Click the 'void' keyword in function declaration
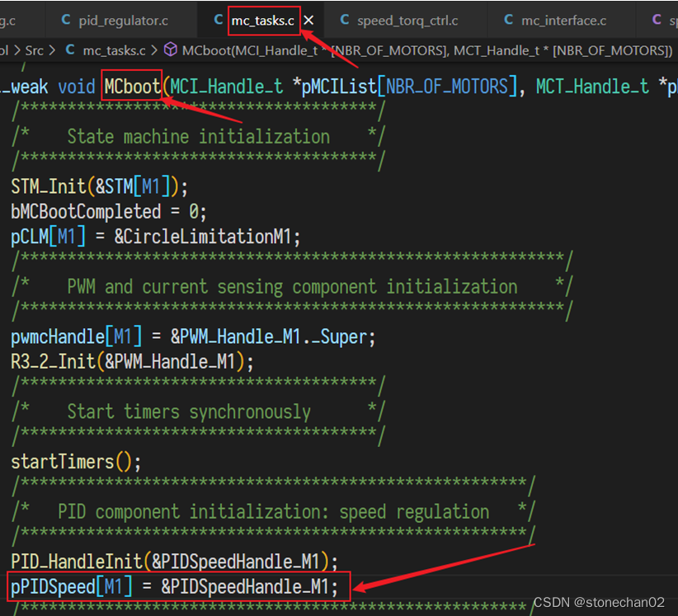Viewport: 678px width, 616px height. pyautogui.click(x=77, y=87)
